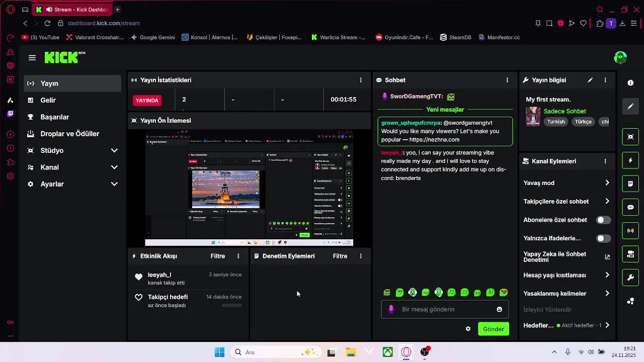Open the hamburger menu beside the Kick logo
Image resolution: width=644 pixels, height=362 pixels.
[32, 58]
